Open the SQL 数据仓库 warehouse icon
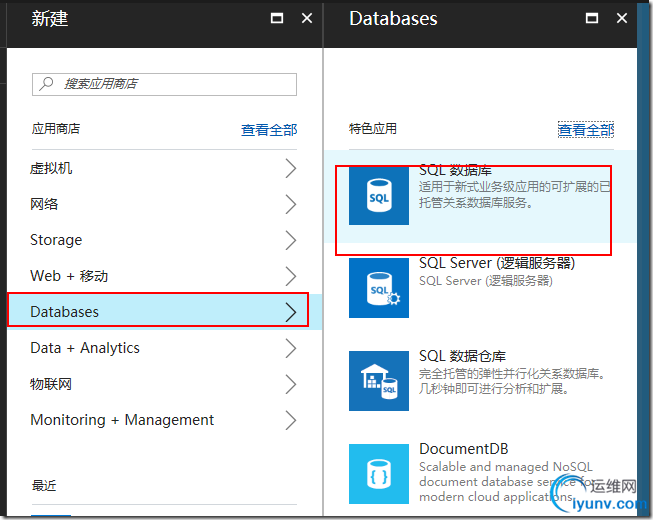This screenshot has height=520, width=653. point(379,381)
